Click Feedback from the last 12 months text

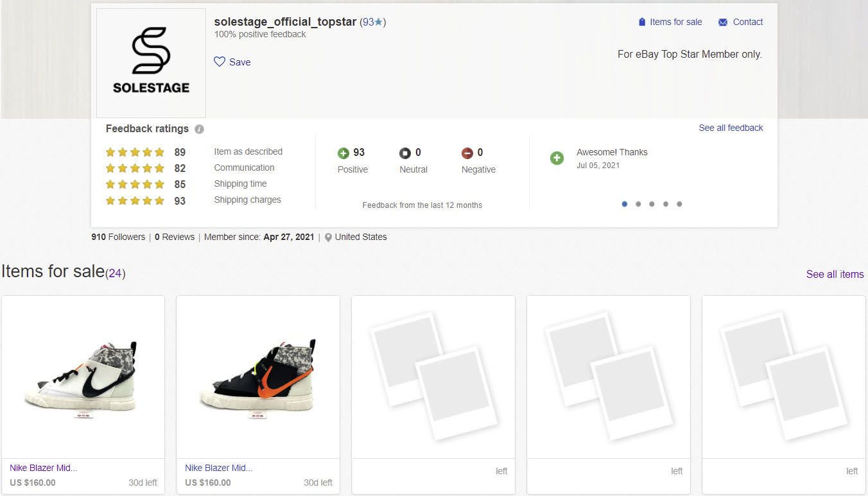point(422,205)
